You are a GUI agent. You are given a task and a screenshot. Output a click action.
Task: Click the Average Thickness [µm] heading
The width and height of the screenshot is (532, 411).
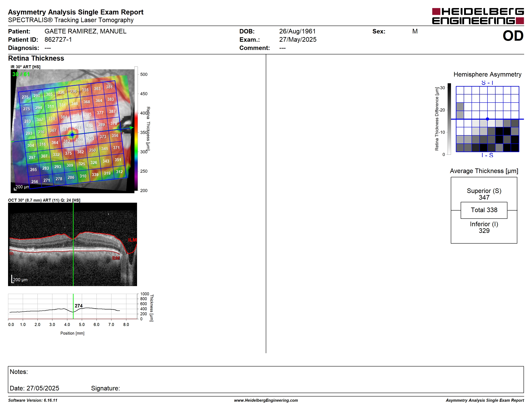click(484, 171)
